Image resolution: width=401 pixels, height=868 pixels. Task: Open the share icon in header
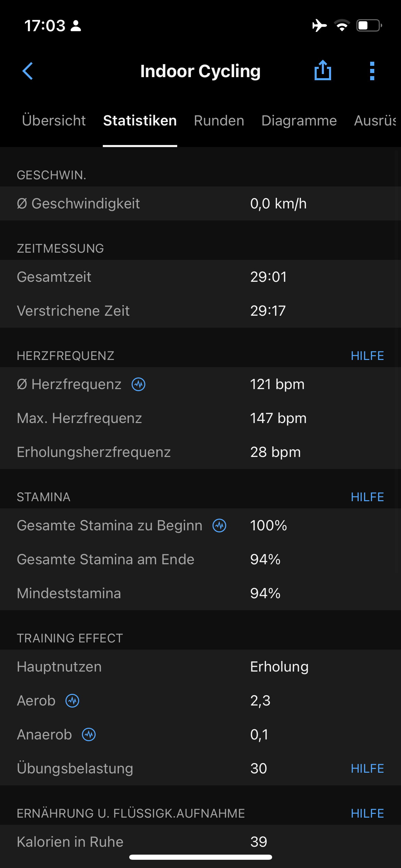coord(323,70)
